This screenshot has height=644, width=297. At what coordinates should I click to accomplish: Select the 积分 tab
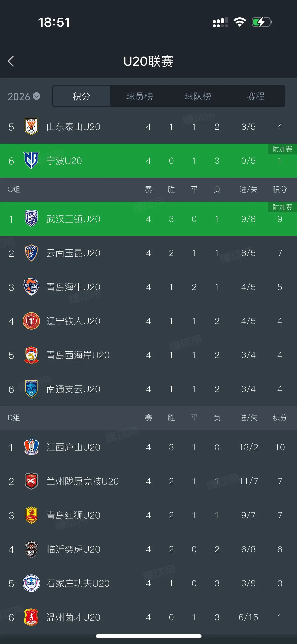coord(81,96)
